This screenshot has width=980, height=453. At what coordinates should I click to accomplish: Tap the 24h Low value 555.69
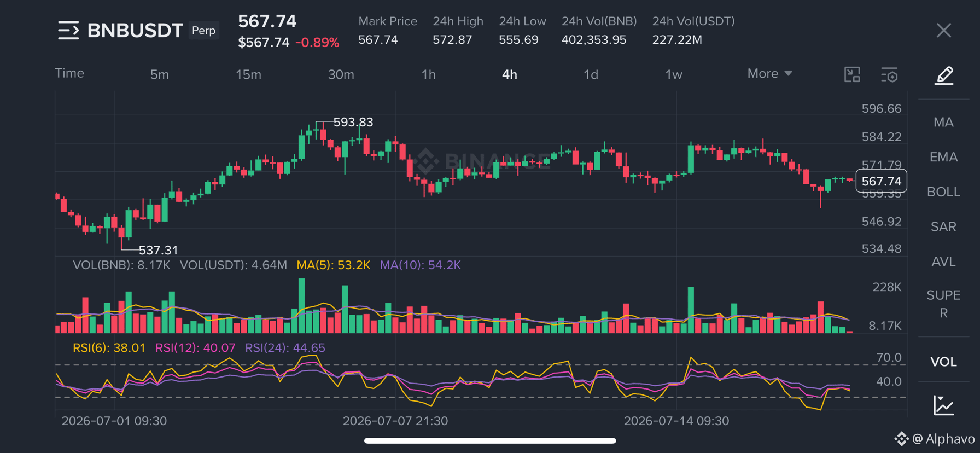point(518,40)
